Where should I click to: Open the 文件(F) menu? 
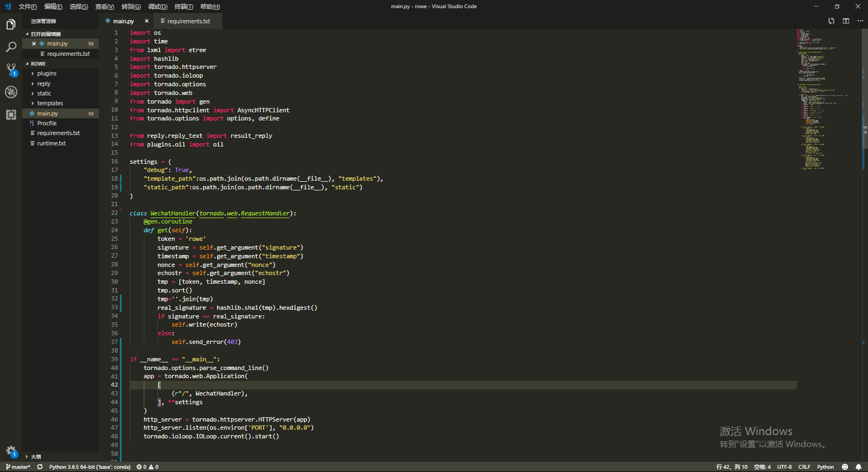click(x=28, y=7)
